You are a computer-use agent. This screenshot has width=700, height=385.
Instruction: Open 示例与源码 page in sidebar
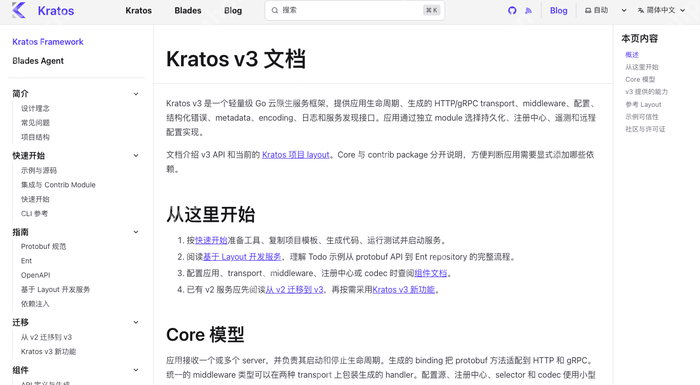39,170
